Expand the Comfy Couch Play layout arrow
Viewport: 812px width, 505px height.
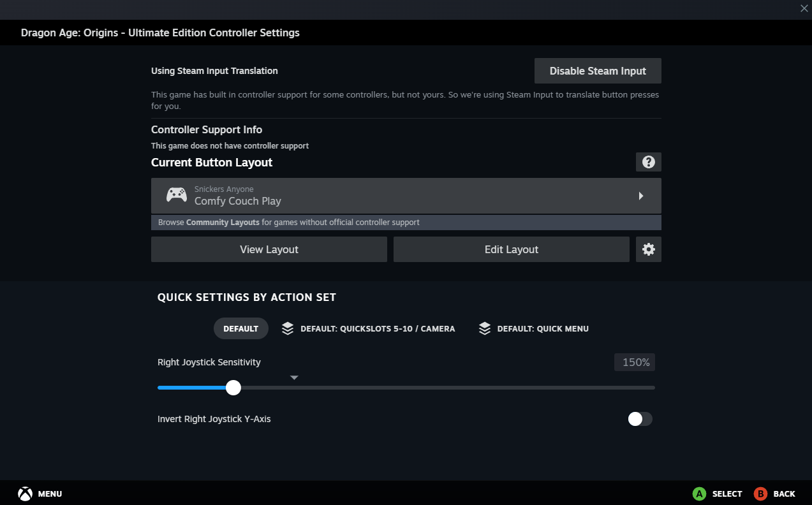[x=641, y=196]
